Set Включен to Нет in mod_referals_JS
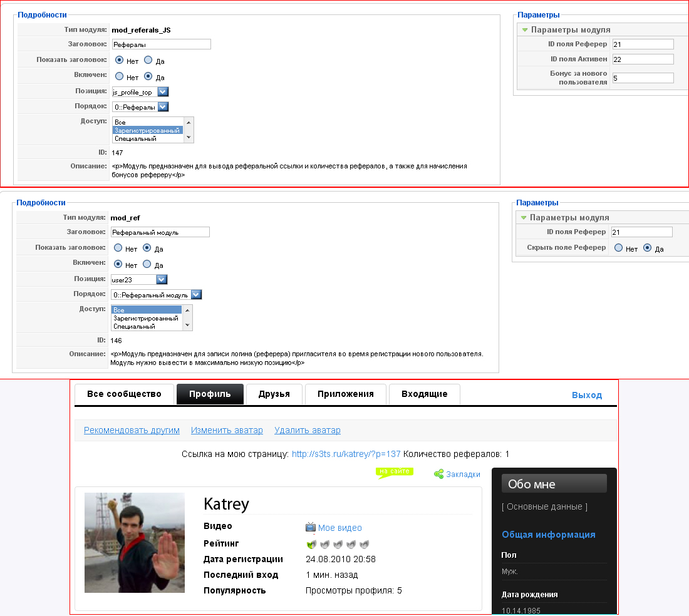This screenshot has width=689, height=616. coord(119,76)
